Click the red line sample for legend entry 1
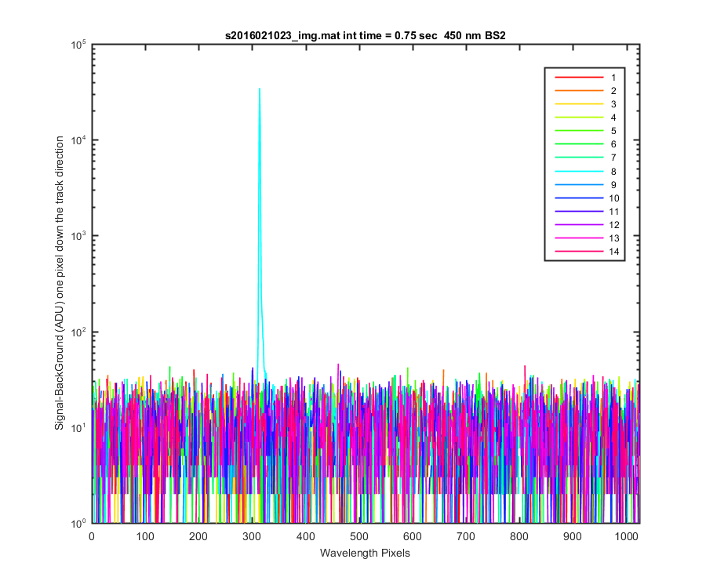 (x=579, y=78)
